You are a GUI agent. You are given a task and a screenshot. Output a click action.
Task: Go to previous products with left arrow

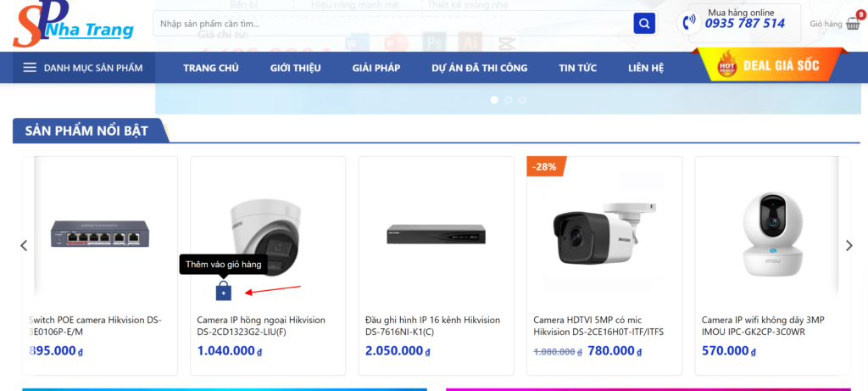(x=24, y=246)
